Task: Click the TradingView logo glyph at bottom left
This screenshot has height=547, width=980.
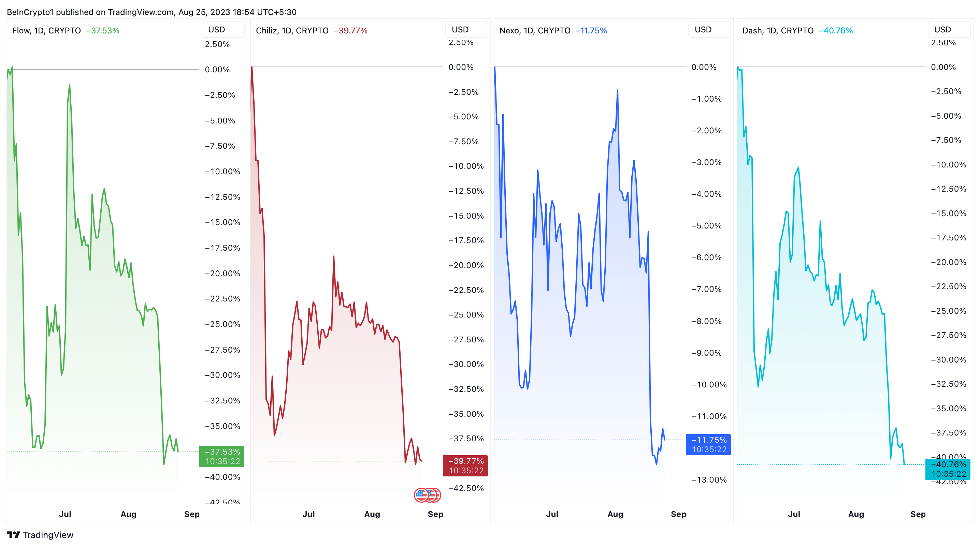Action: click(x=13, y=535)
